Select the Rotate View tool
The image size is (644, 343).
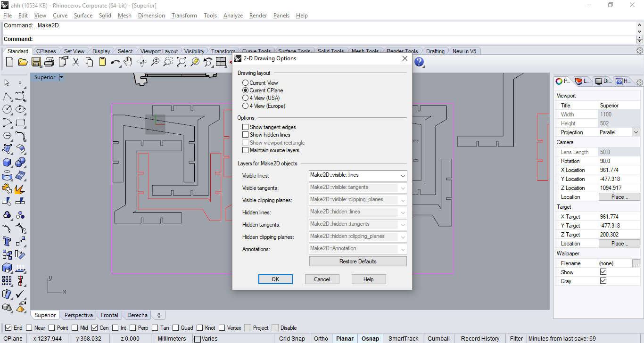tap(142, 62)
